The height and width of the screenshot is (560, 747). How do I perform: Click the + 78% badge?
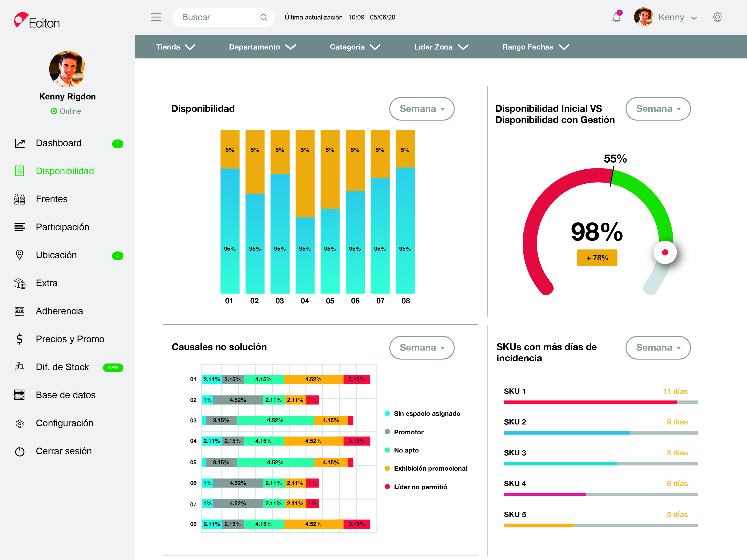[x=597, y=258]
